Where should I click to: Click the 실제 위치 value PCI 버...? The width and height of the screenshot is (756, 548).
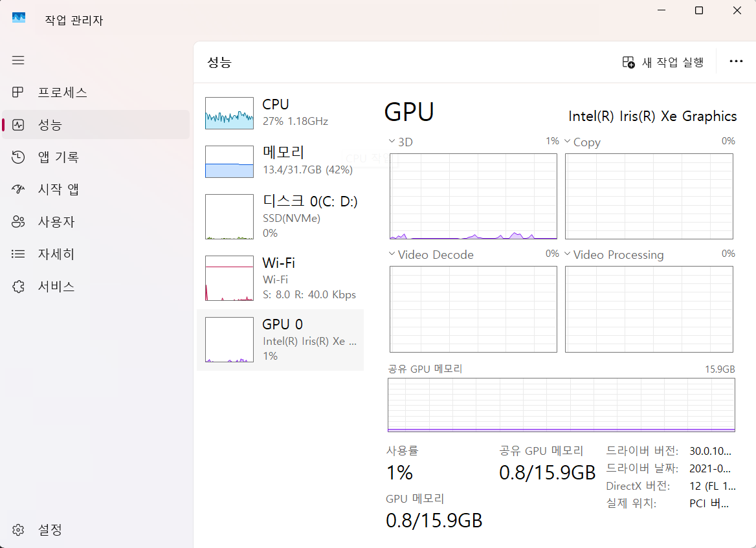pos(709,503)
